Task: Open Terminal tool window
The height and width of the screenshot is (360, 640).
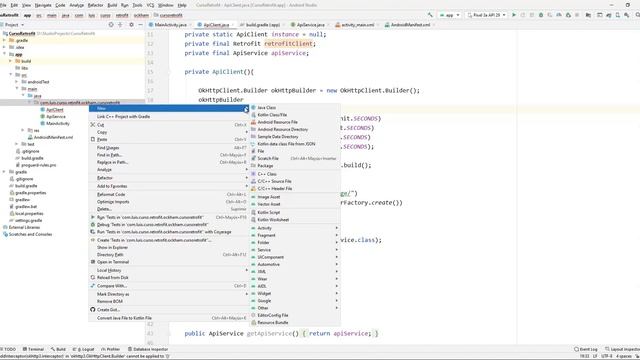Action: click(33, 349)
